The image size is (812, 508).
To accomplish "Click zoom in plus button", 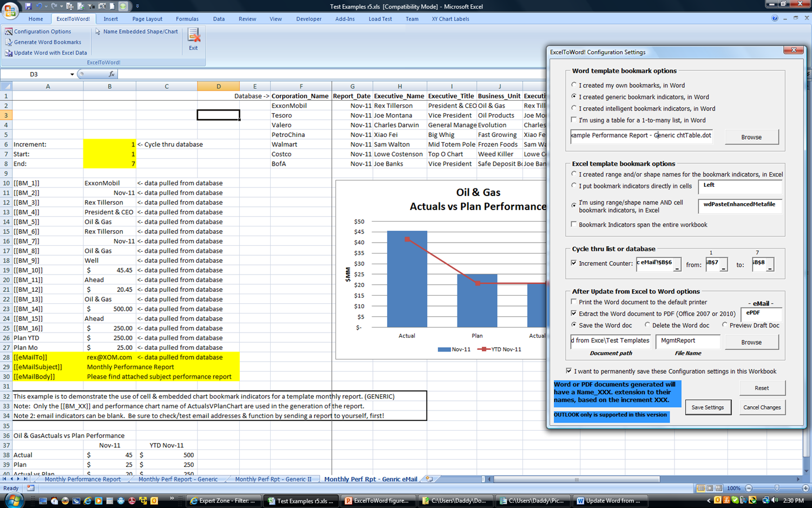I will pyautogui.click(x=806, y=488).
